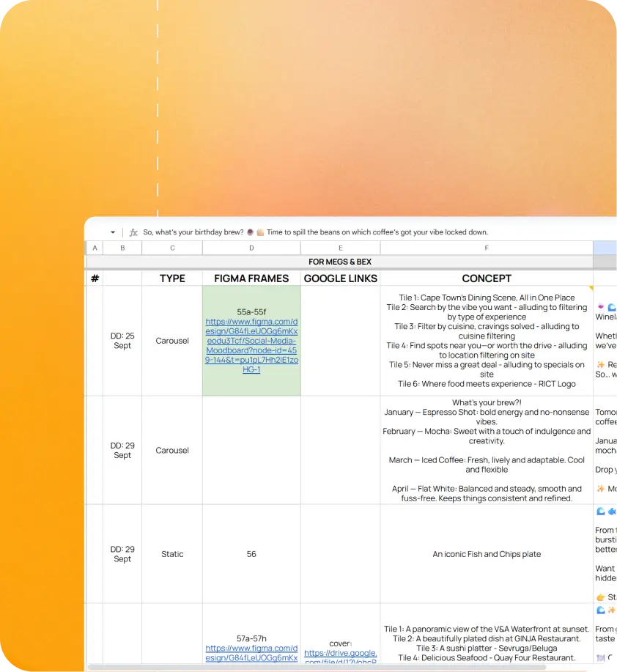Select the 'Static' type cell
This screenshot has height=672, width=617.
pyautogui.click(x=172, y=554)
